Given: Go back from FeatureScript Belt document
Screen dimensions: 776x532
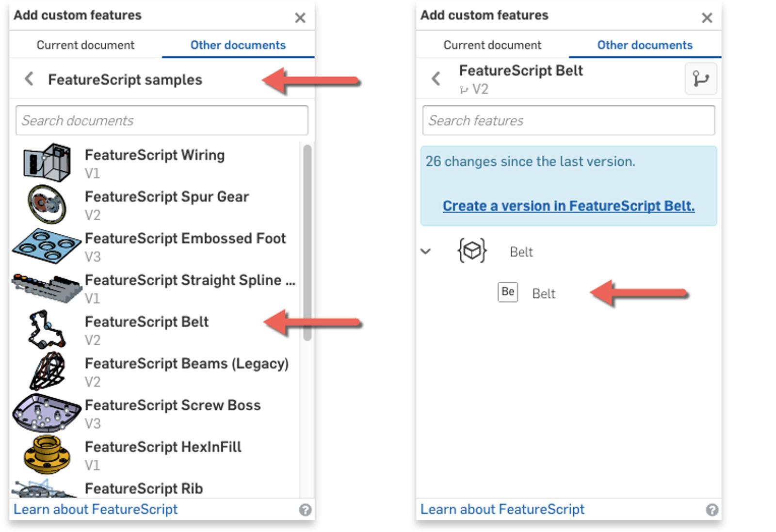Looking at the screenshot, I should click(436, 79).
